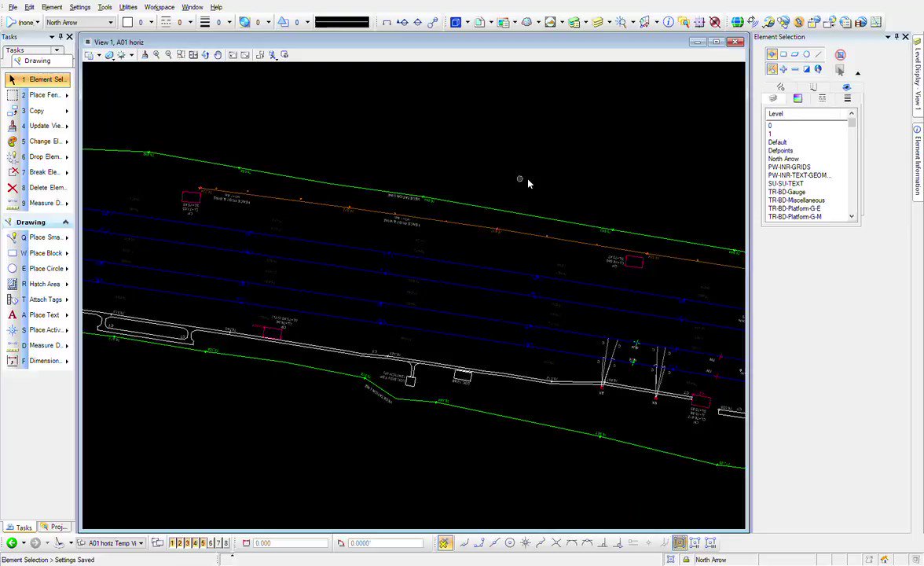Open the active color white swatch
Screen dimensions: 924x566
127,22
